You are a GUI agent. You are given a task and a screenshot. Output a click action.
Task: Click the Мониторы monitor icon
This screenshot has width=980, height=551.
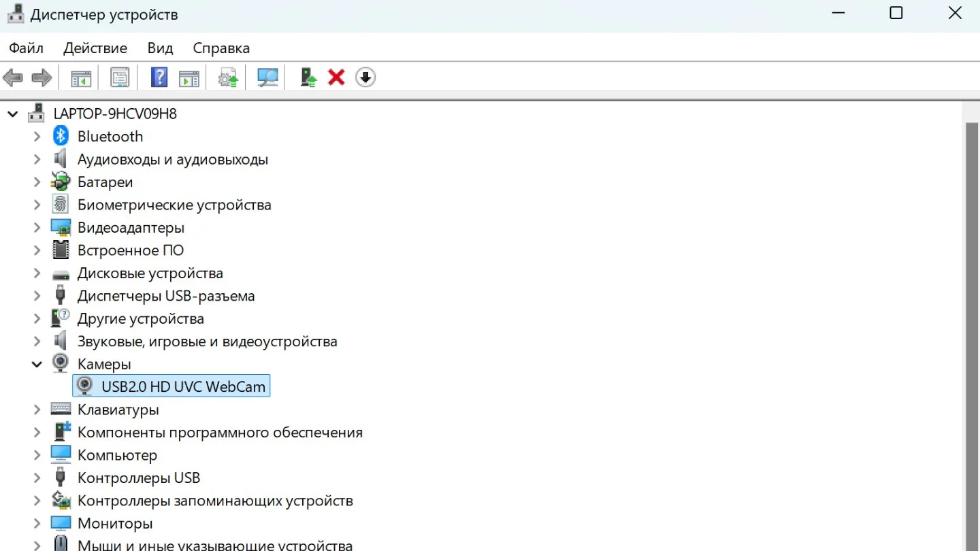[x=61, y=523]
